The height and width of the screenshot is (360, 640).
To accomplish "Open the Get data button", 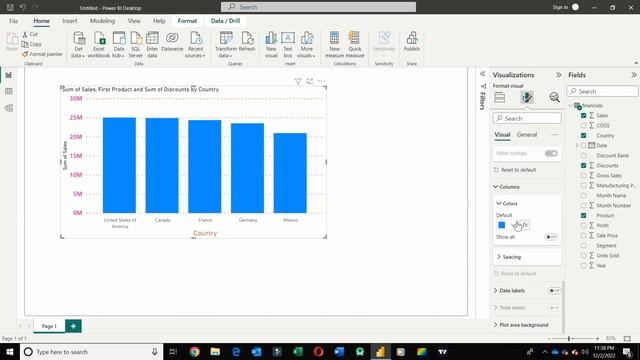I will [x=78, y=44].
